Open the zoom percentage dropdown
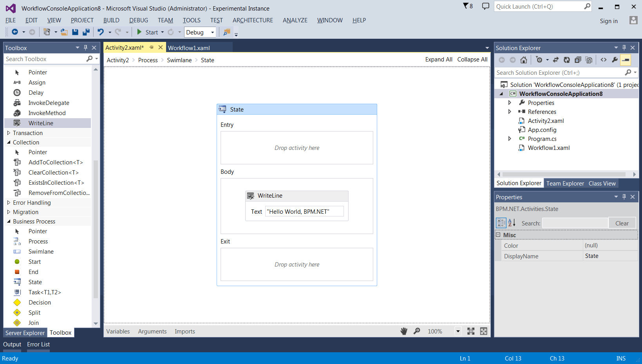Image resolution: width=642 pixels, height=364 pixels. coord(458,331)
